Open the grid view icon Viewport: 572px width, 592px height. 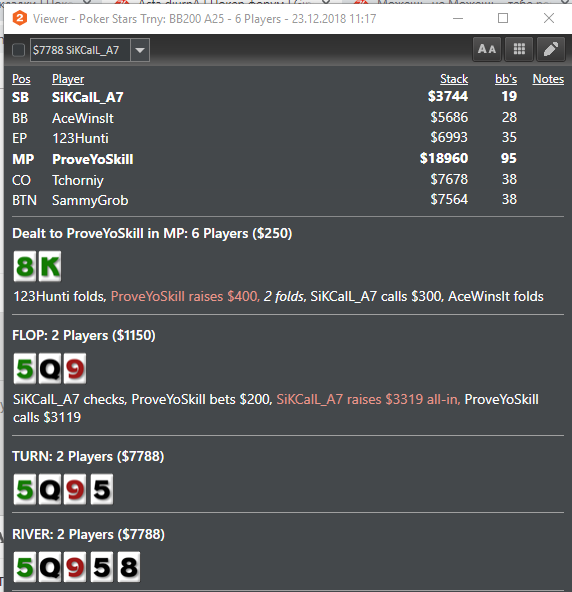(x=519, y=49)
